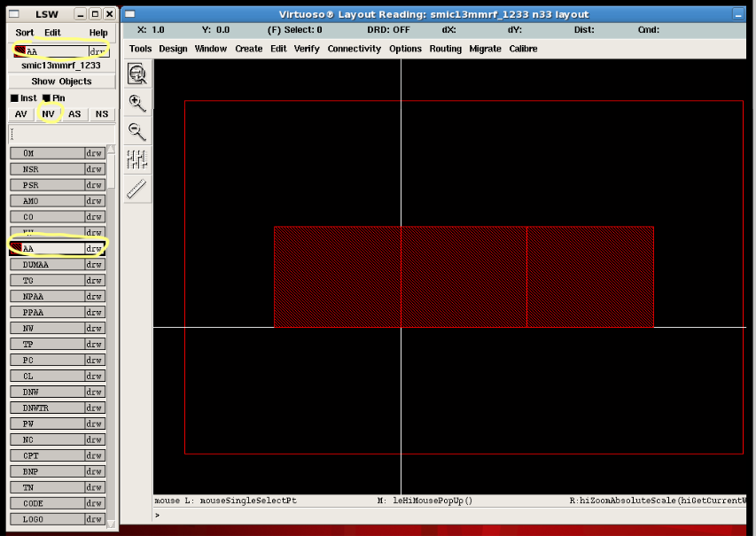Select the DNW drw layer
The height and width of the screenshot is (536, 756).
tap(58, 392)
